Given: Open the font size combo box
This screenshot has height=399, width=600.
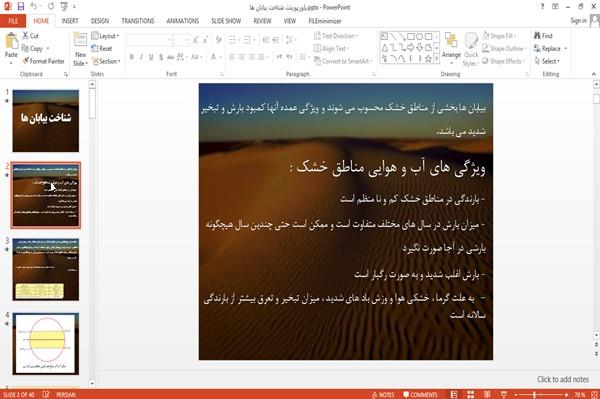Looking at the screenshot, I should tap(181, 40).
